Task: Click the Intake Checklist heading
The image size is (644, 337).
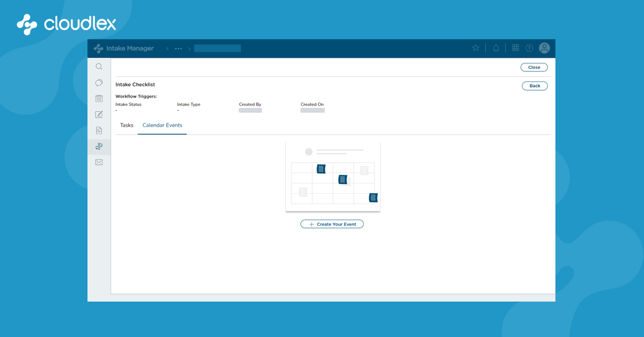Action: [135, 84]
